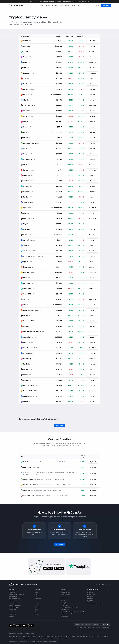Click Buy Bundle for DeFi Bundle
Screen dimensions: 119x644
(93, 462)
